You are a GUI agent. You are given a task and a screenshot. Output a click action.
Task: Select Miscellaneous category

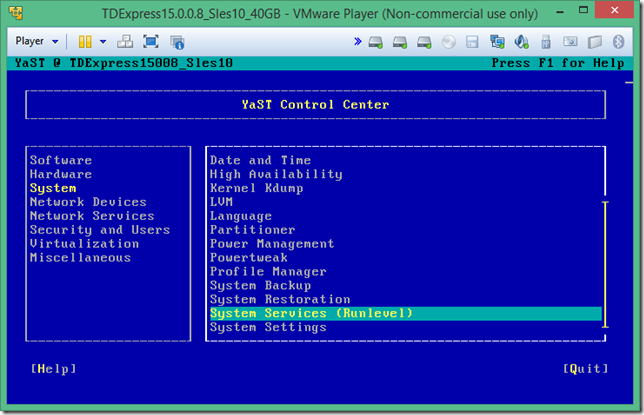[x=80, y=258]
